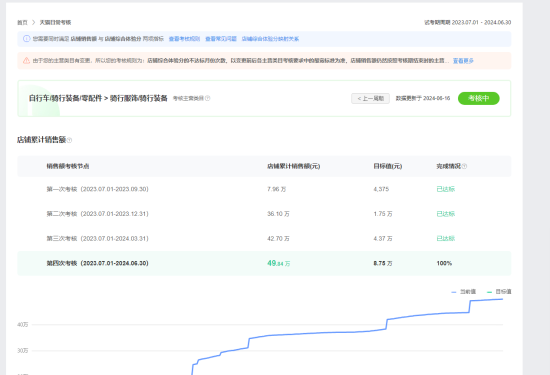Toggle the 目标值 series in chart legend
The width and height of the screenshot is (550, 375).
499,292
